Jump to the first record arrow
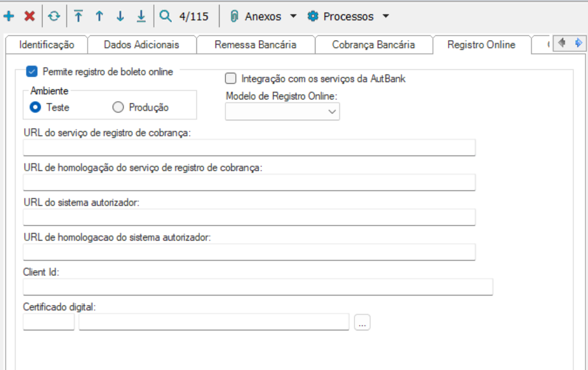The height and width of the screenshot is (370, 588). (x=78, y=16)
